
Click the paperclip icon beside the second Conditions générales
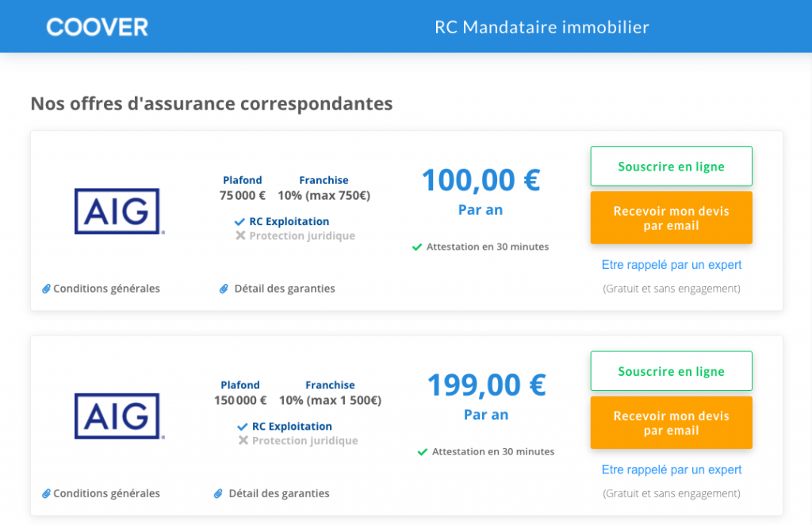click(46, 494)
